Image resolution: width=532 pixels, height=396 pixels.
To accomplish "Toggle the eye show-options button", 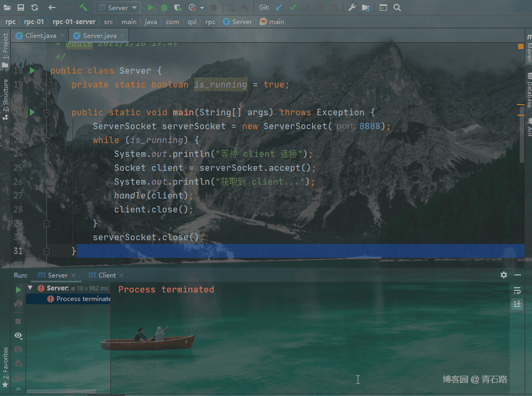I will [18, 336].
